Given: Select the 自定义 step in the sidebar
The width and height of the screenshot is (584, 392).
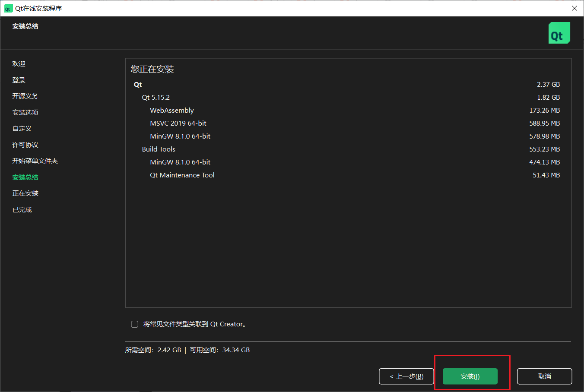Looking at the screenshot, I should [x=22, y=128].
